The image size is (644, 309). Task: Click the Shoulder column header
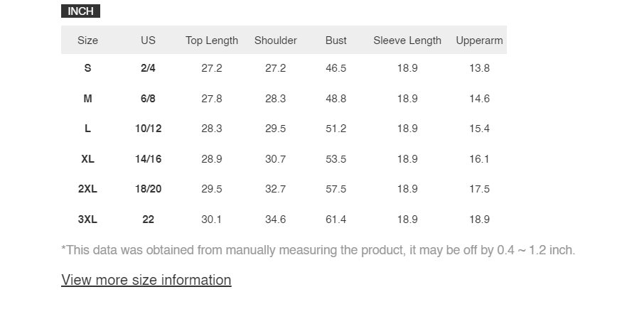coord(275,40)
